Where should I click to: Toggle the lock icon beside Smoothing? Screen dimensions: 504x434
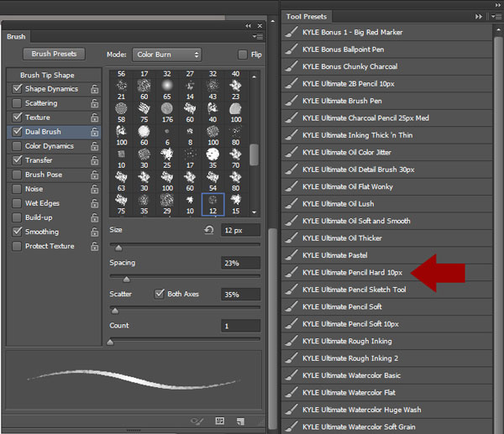[x=94, y=232]
